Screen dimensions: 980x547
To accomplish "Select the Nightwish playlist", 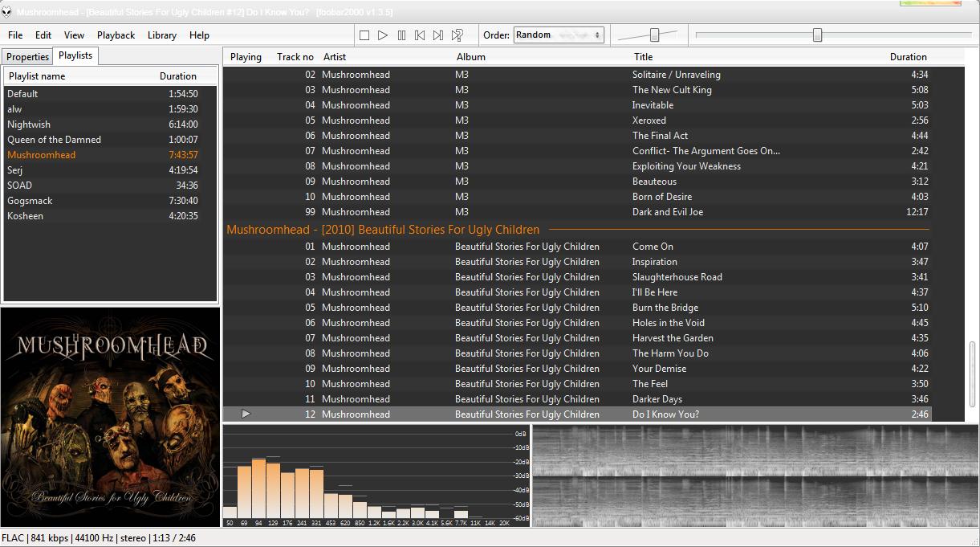I will tap(29, 125).
